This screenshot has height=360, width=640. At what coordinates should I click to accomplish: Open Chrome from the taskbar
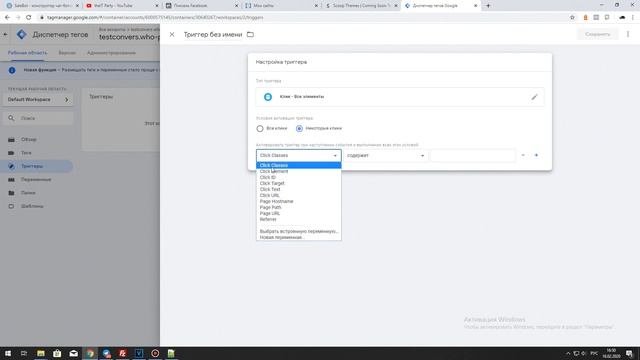pos(90,353)
